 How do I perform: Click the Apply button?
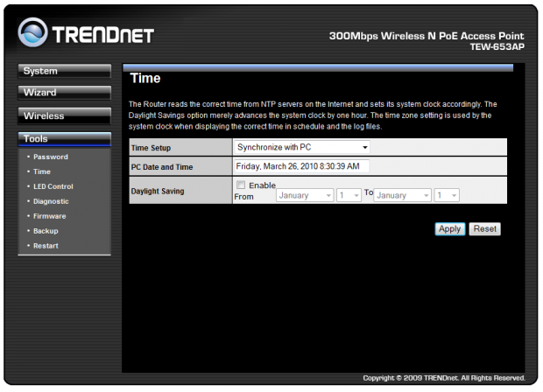(450, 229)
